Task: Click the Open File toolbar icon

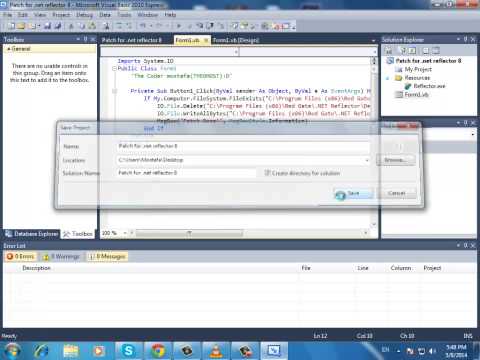Action: 21,26
